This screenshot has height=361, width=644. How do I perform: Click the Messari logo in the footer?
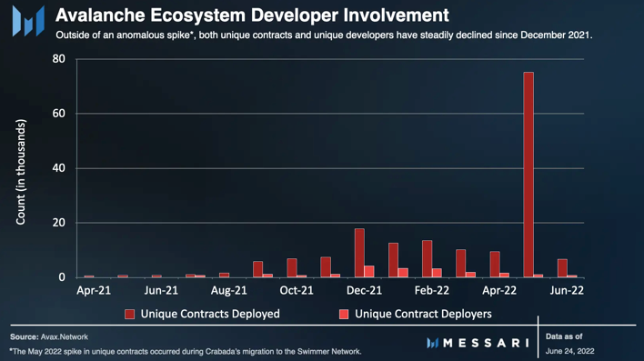[478, 343]
